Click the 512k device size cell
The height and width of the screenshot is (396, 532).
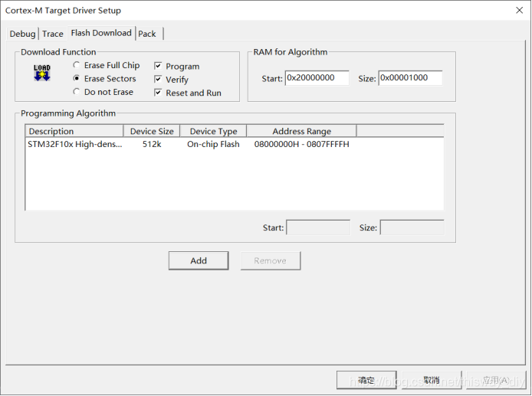[x=152, y=144]
